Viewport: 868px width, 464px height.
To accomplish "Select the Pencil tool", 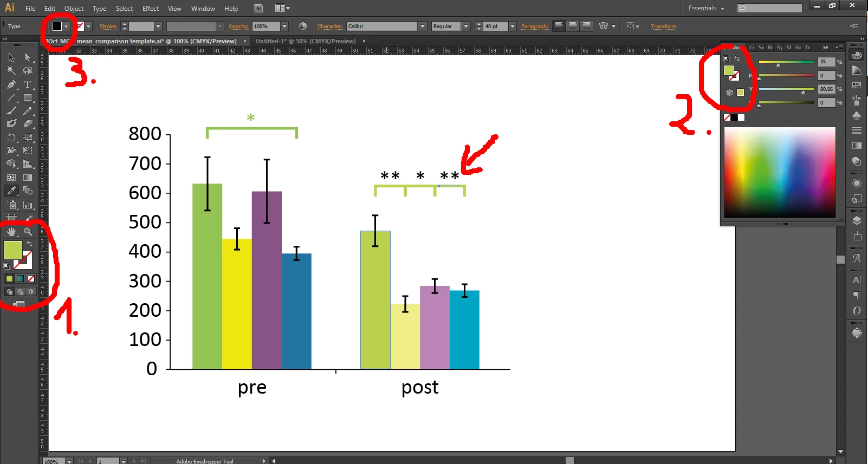I will pyautogui.click(x=28, y=111).
